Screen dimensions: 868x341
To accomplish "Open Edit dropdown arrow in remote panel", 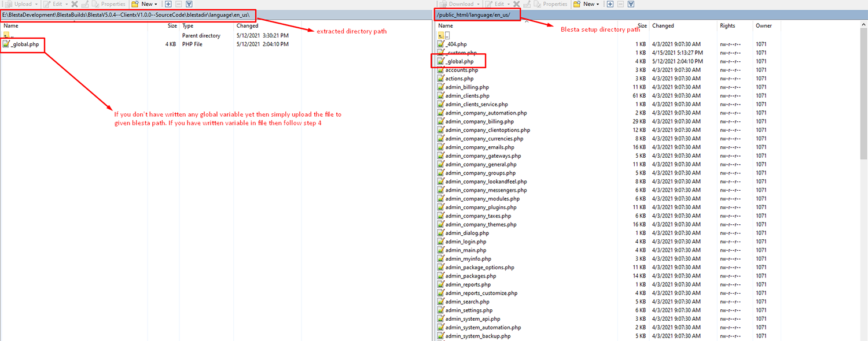I will point(507,4).
